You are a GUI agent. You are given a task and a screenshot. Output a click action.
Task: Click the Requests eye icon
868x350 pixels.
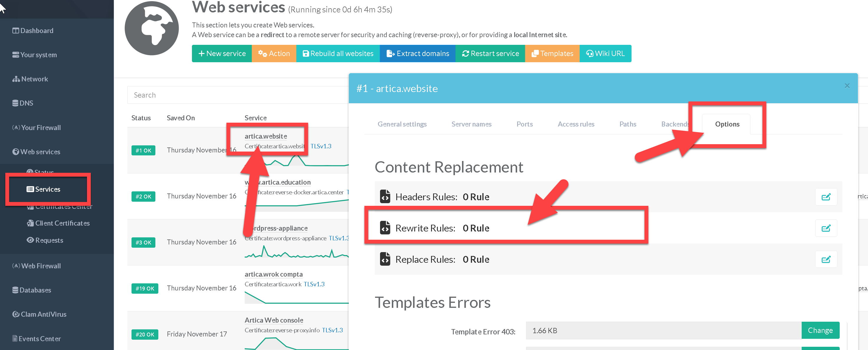[30, 240]
